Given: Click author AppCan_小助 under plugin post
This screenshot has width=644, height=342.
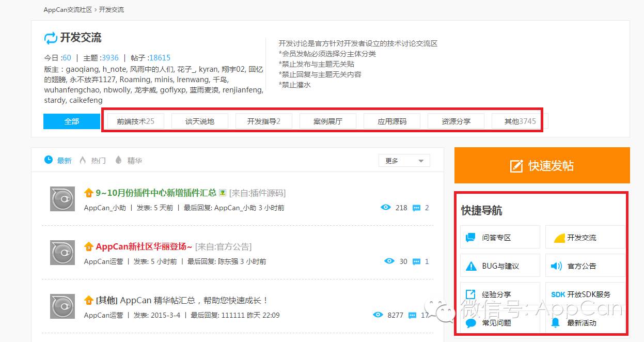Looking at the screenshot, I should click(105, 208).
